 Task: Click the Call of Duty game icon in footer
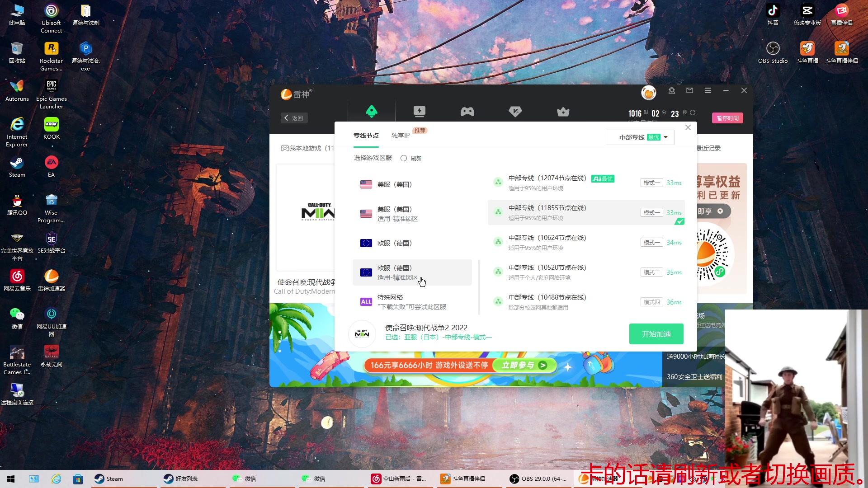[x=362, y=334]
